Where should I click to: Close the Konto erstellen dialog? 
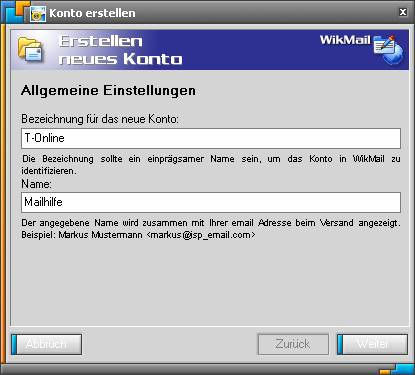coord(403,12)
